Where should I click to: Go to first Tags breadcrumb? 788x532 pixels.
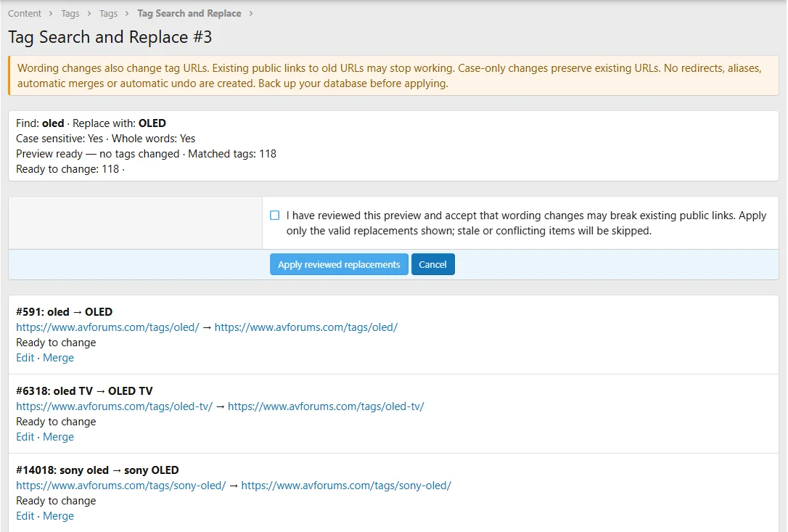[70, 14]
